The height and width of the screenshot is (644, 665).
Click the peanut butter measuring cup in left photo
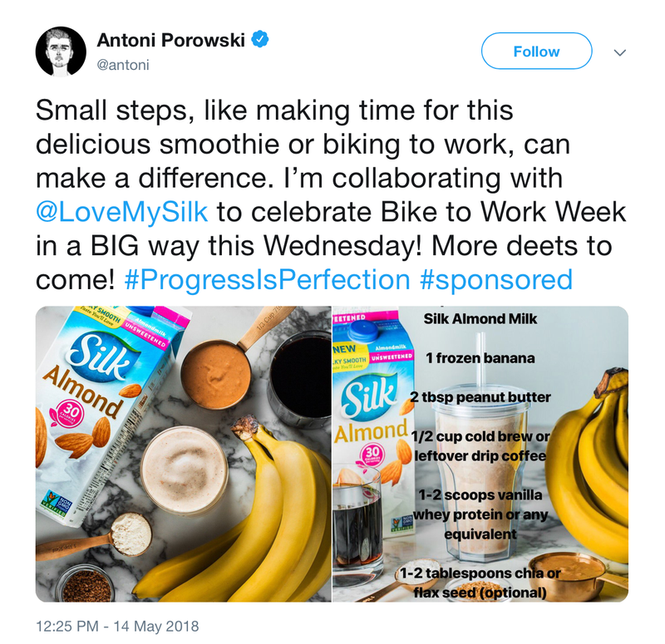point(216,373)
